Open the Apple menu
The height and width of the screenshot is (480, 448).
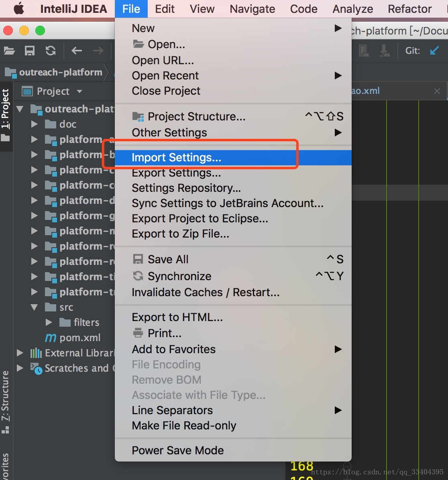[19, 8]
